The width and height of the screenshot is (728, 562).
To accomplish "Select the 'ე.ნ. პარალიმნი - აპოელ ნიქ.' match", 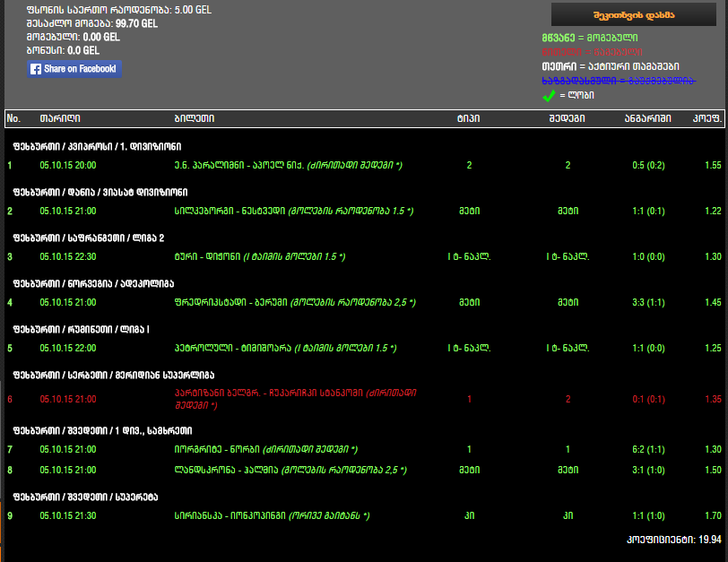I will click(289, 165).
